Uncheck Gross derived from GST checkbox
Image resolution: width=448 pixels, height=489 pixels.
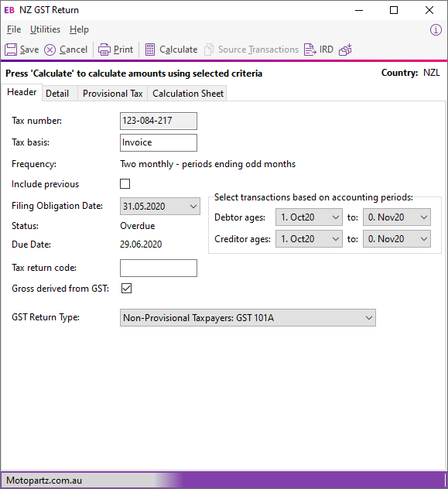click(126, 289)
